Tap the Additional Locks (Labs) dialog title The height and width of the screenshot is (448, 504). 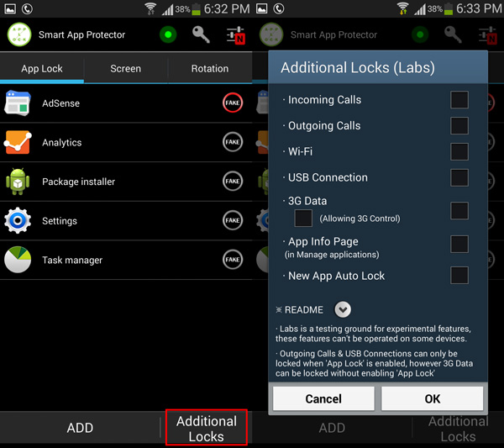(x=358, y=68)
